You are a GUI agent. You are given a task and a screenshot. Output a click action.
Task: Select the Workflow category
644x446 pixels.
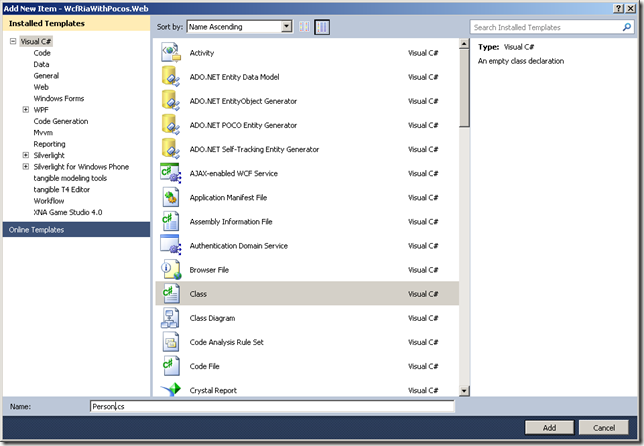pos(49,201)
